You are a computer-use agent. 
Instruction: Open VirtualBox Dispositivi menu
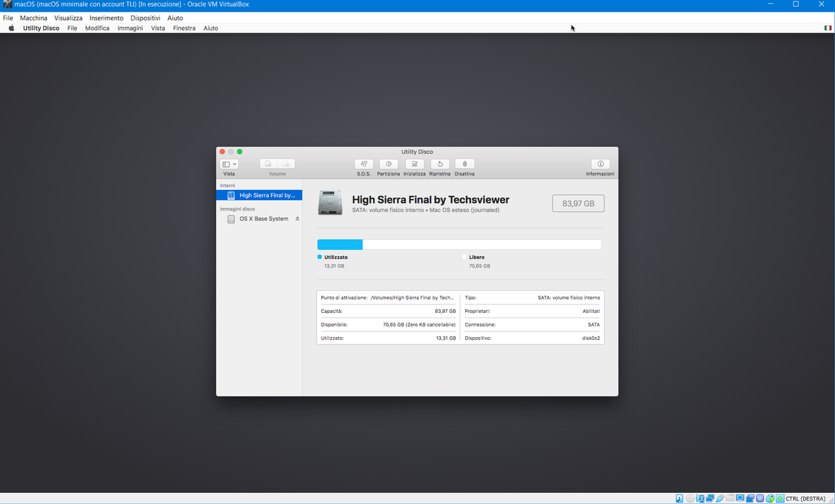coord(145,18)
